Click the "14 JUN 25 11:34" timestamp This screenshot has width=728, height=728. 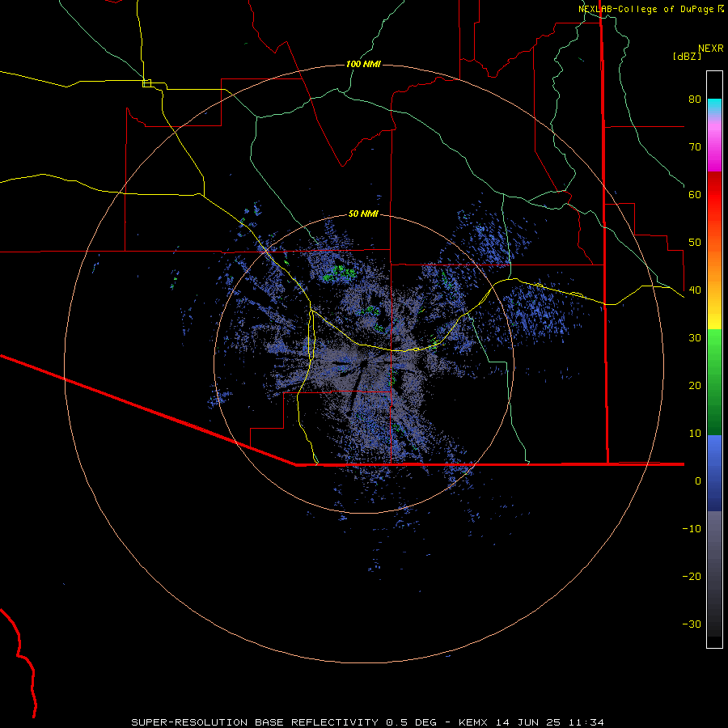click(x=550, y=722)
